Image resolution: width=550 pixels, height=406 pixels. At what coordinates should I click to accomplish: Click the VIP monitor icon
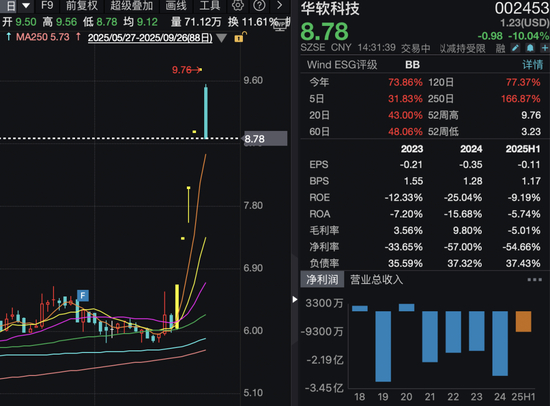pos(280,26)
